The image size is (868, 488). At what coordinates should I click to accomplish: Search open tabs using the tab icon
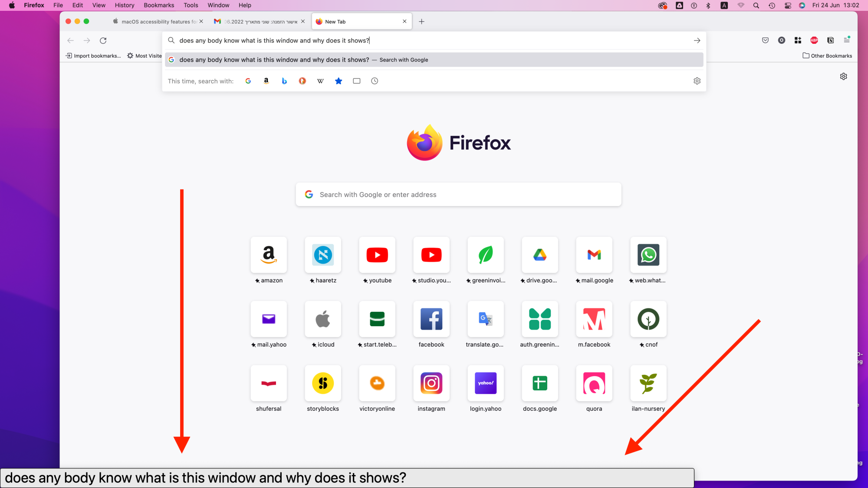coord(357,81)
